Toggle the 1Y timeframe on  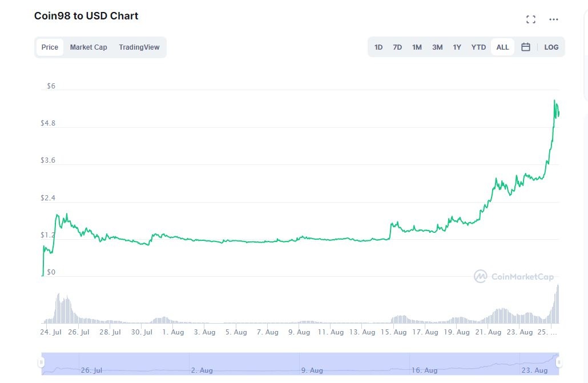click(x=457, y=47)
